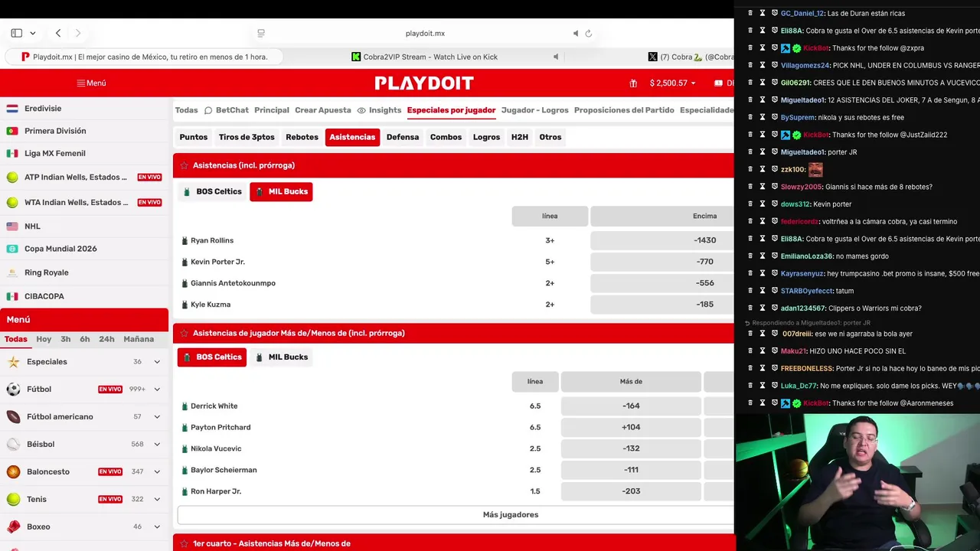
Task: Expand the Especiales sports category
Action: pyautogui.click(x=157, y=362)
